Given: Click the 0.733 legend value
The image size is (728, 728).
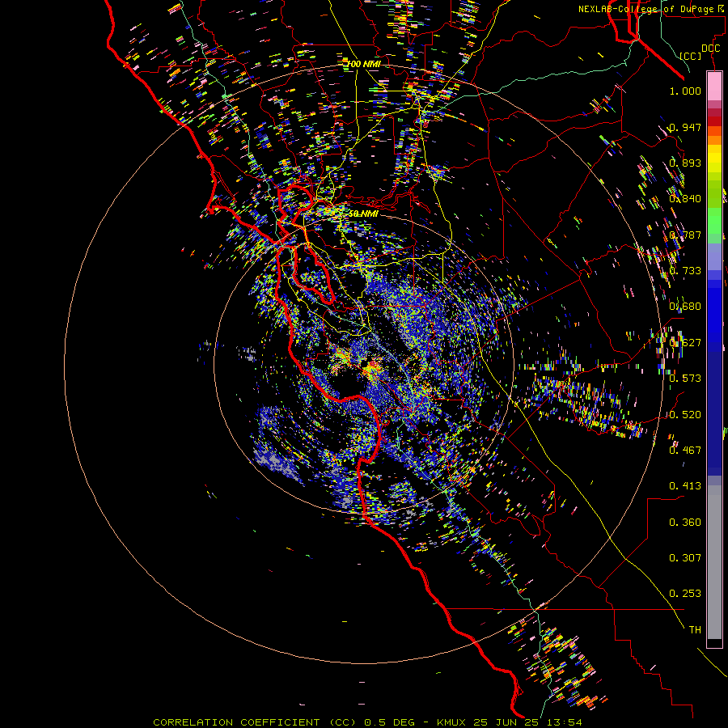Looking at the screenshot, I should click(685, 271).
